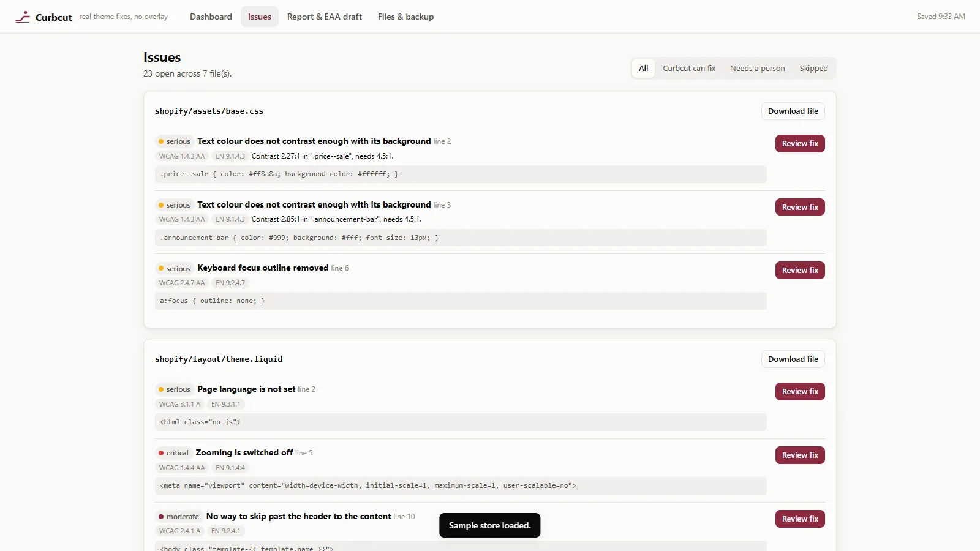Download file for shopify/layout/theme.liquid
Screen dimensions: 980x551
(x=793, y=359)
